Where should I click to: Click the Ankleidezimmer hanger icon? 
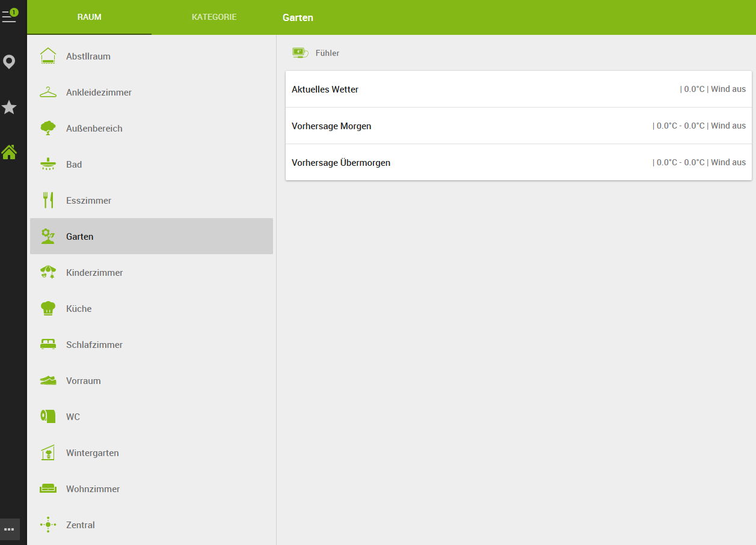(x=48, y=92)
